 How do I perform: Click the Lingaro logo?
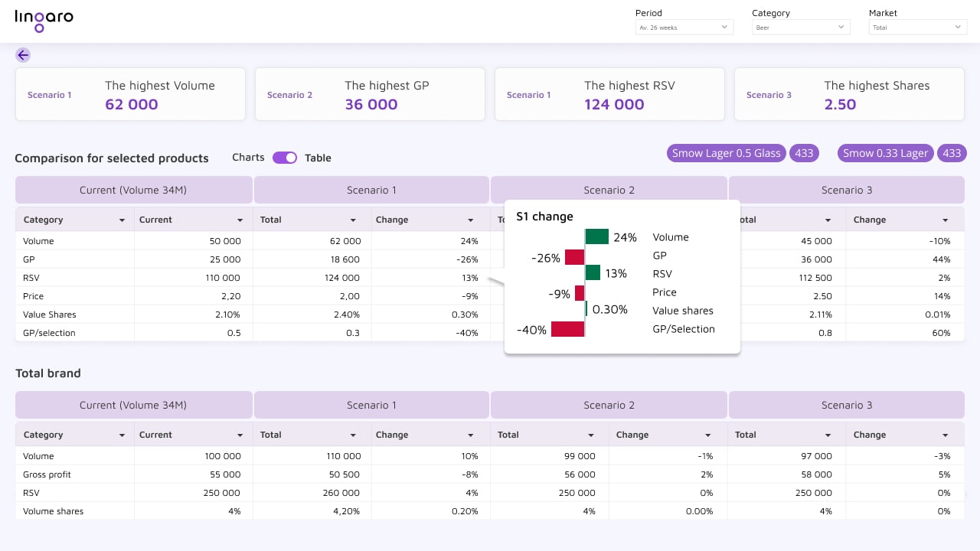[x=44, y=21]
